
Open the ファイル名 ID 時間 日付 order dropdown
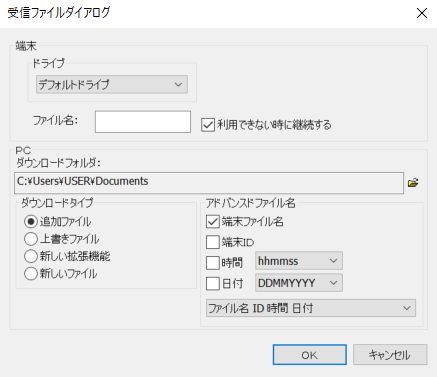pyautogui.click(x=311, y=308)
